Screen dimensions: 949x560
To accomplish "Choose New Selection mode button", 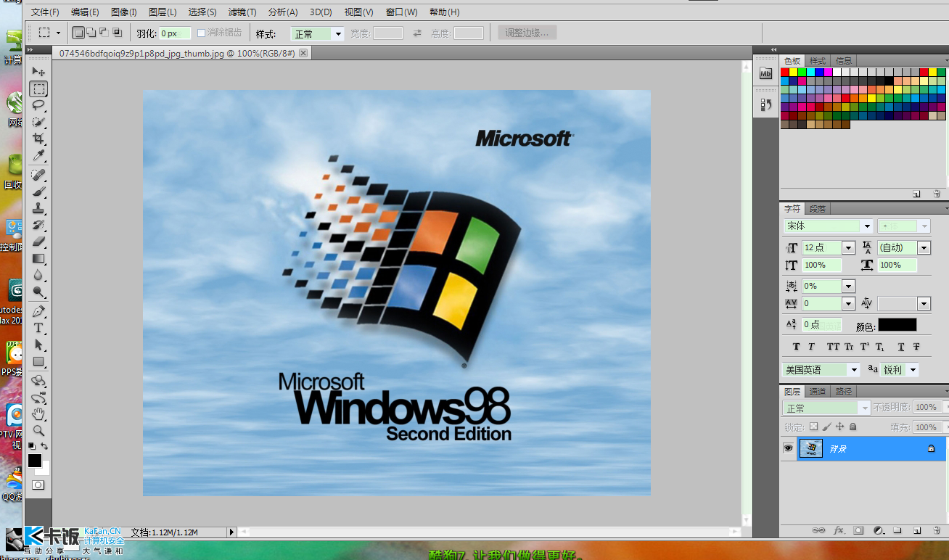I will (x=78, y=33).
